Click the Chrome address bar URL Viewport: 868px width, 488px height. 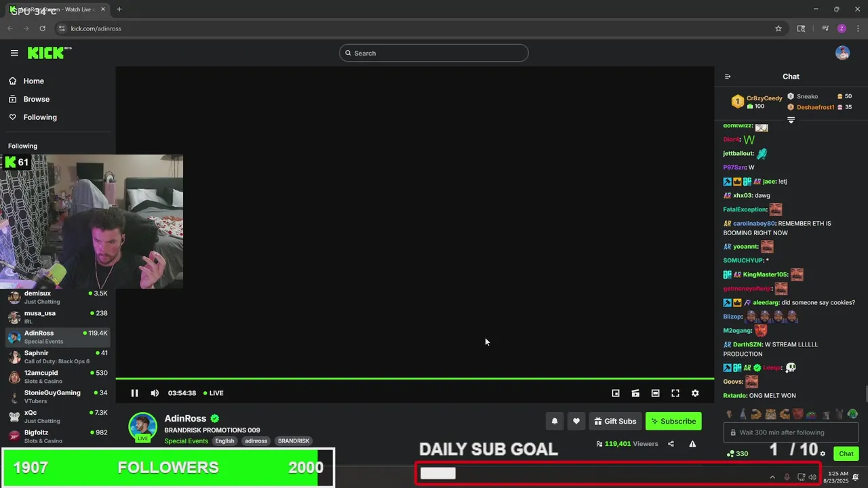click(96, 28)
